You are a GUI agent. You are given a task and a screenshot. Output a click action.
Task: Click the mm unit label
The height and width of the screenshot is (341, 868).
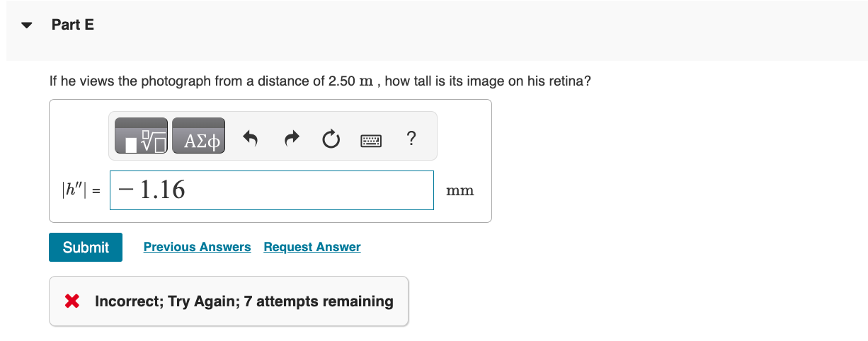[x=460, y=191]
